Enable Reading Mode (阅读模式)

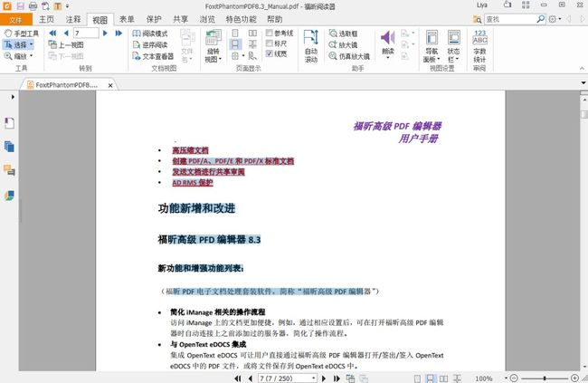150,34
